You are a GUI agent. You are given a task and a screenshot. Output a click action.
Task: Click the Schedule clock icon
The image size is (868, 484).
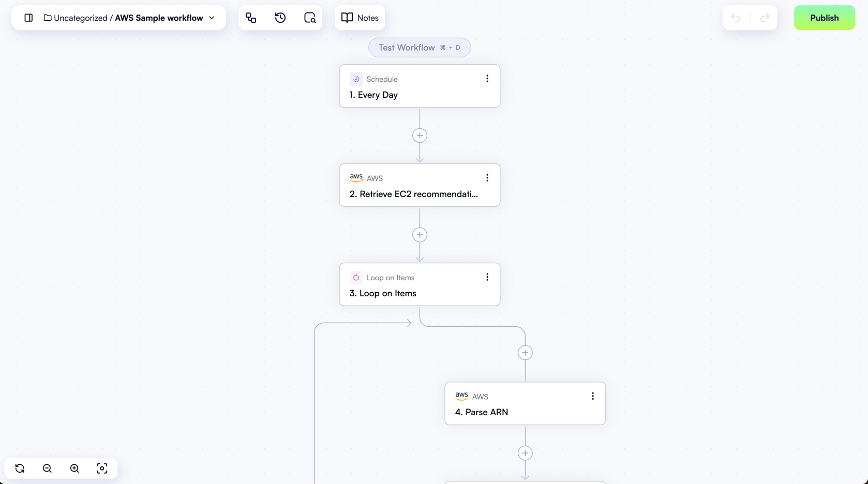coord(356,79)
